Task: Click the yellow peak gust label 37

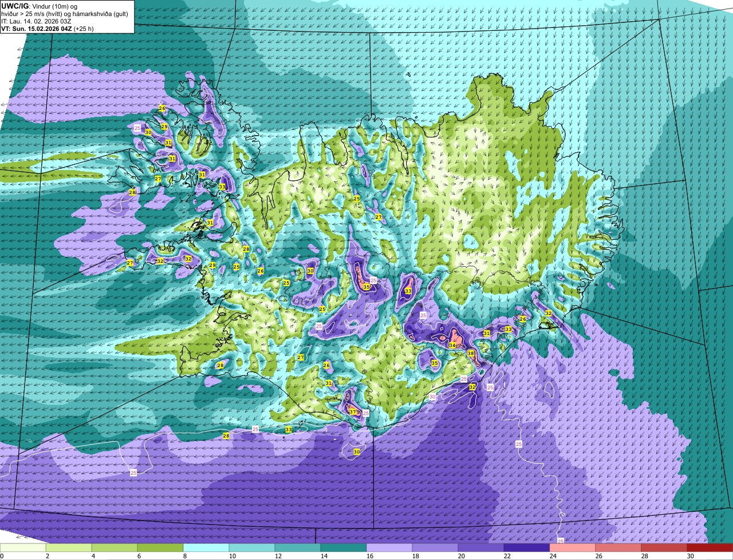Action: pos(353,412)
